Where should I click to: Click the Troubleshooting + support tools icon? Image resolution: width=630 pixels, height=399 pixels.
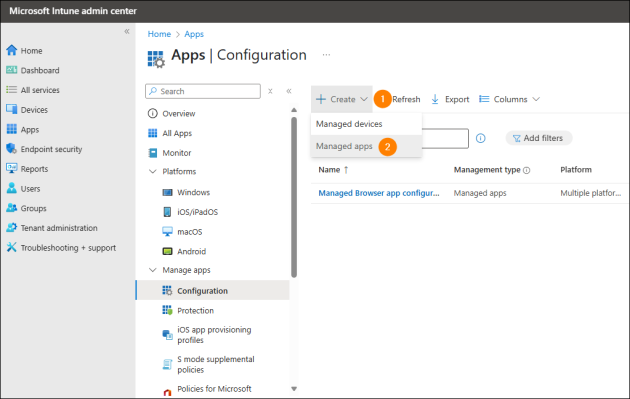[x=12, y=247]
